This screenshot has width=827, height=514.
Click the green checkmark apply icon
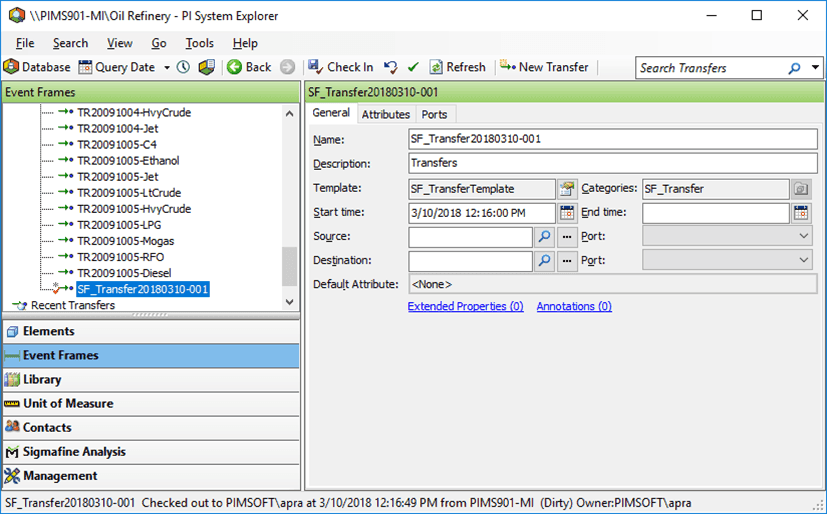pos(414,67)
